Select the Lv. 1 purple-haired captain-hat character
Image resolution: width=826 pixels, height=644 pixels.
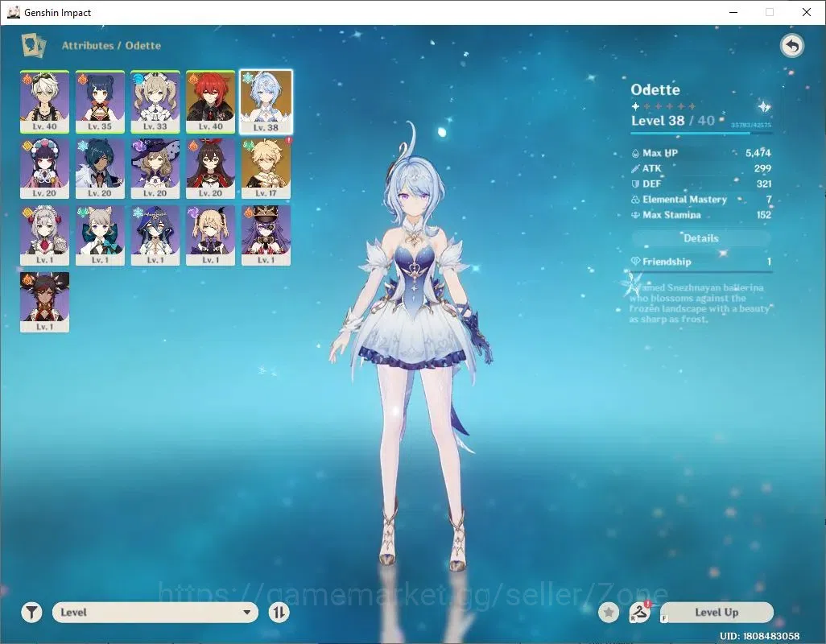point(266,235)
